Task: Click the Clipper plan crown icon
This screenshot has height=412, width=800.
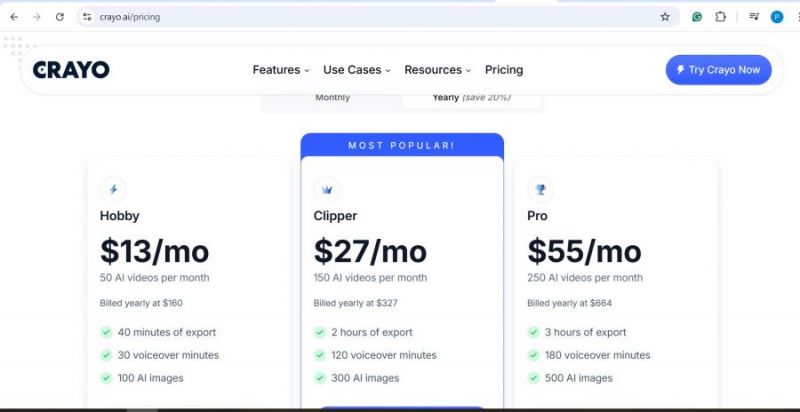Action: pos(327,189)
